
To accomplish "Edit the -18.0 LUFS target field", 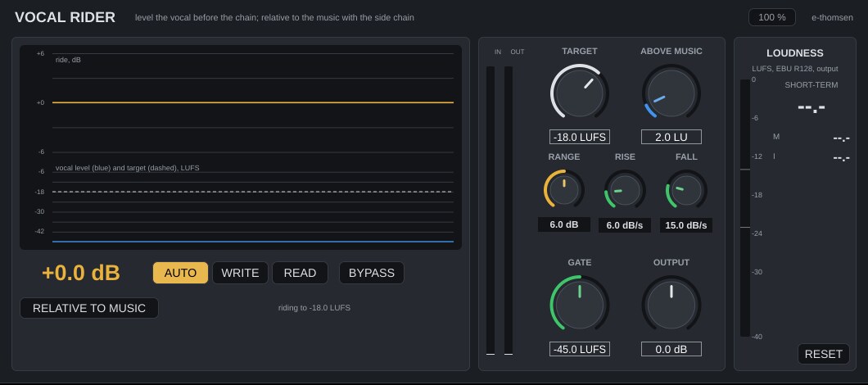I will tap(580, 137).
